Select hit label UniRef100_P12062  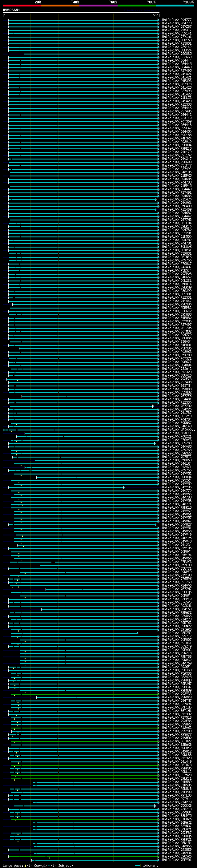tap(177, 728)
